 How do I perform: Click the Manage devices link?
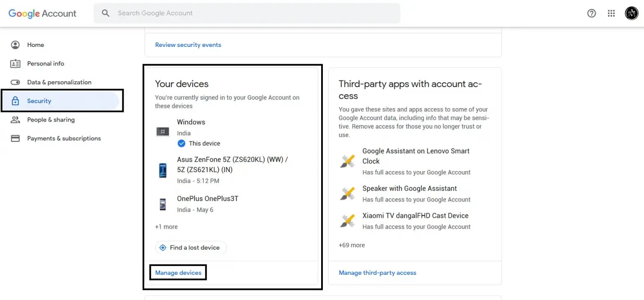coord(178,272)
